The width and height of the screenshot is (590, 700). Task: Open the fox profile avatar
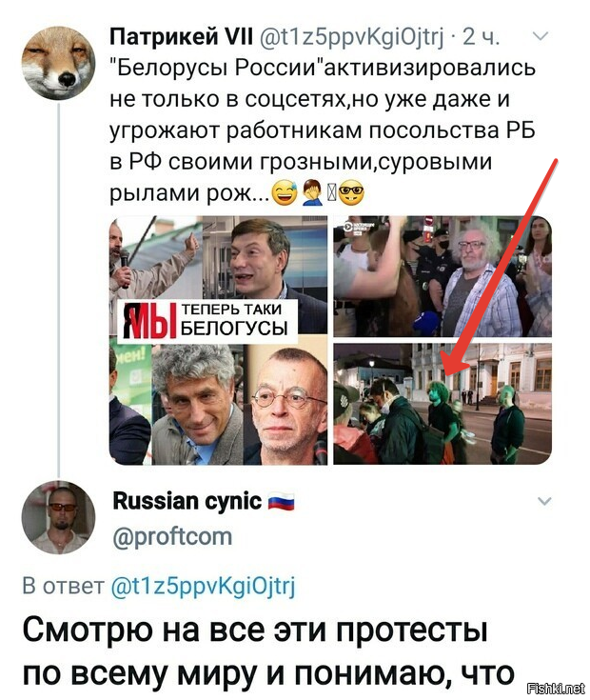[59, 63]
